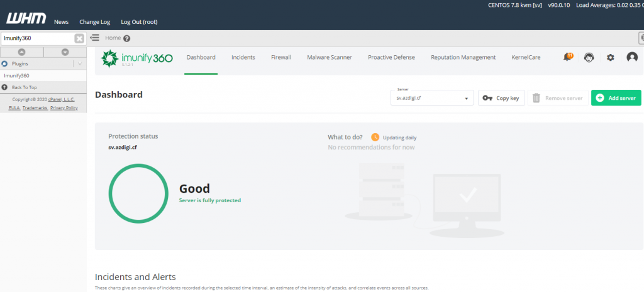Click Log Out (root)
This screenshot has width=644, height=292.
[x=139, y=22]
